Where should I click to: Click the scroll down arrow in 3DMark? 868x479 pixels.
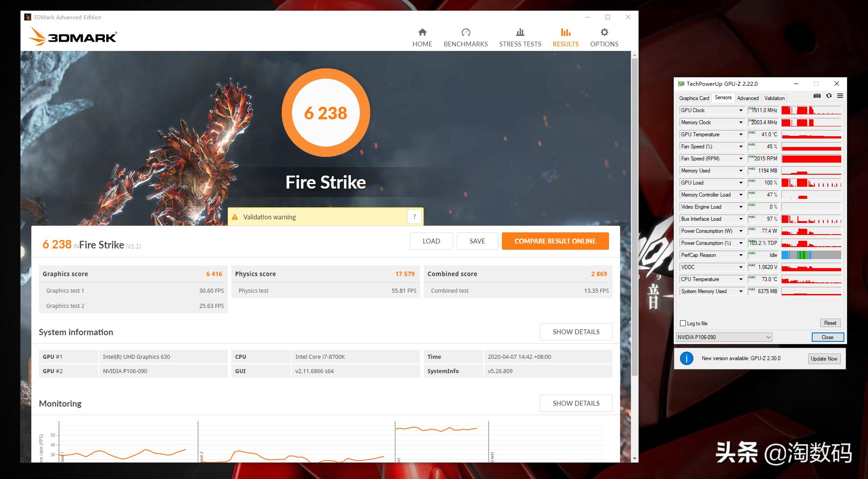coord(634,458)
